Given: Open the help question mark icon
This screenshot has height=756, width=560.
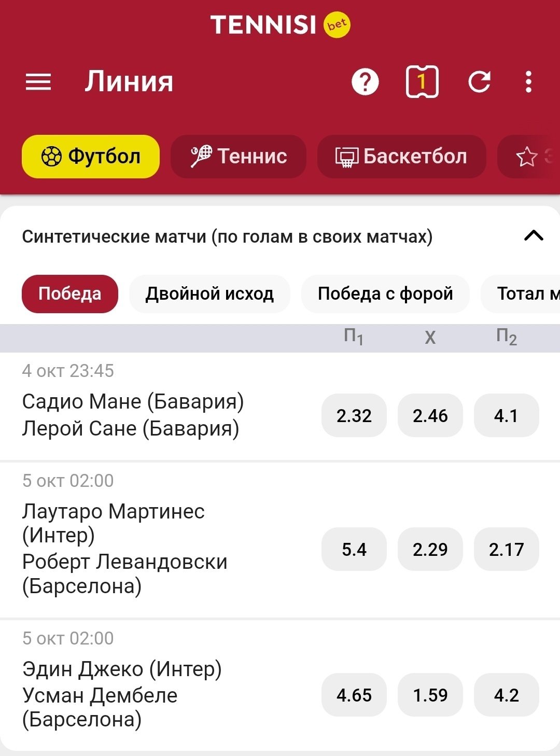Looking at the screenshot, I should (365, 82).
